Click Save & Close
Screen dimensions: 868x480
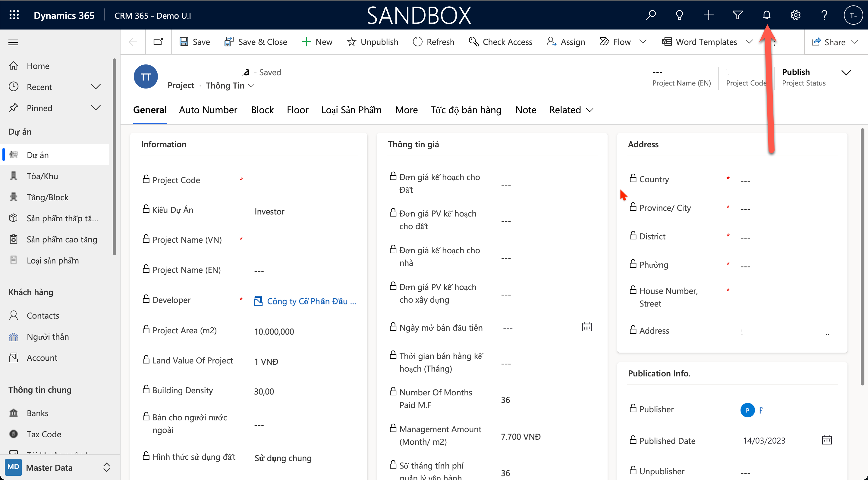tap(256, 42)
